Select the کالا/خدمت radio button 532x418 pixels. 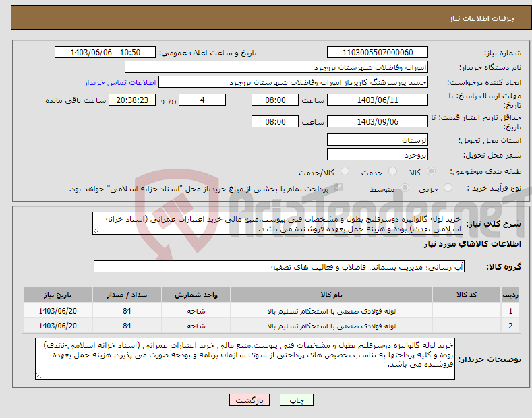coord(345,171)
